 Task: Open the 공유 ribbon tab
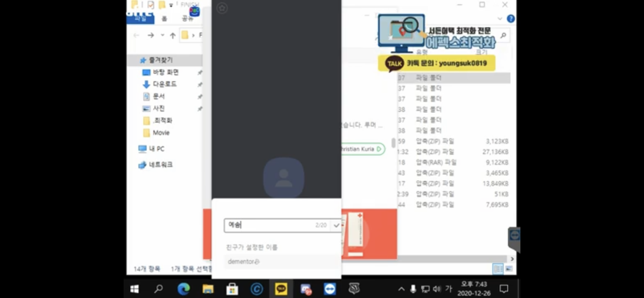(187, 19)
